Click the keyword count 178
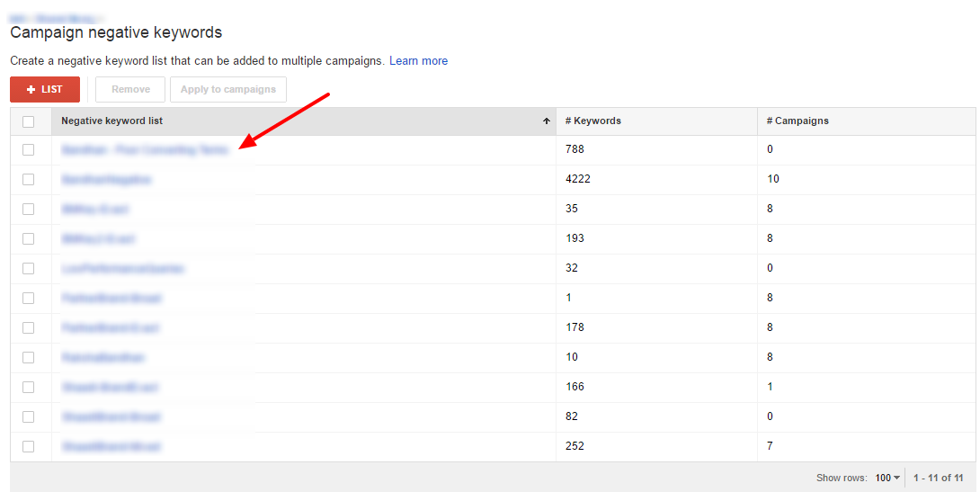This screenshot has height=492, width=980. [x=575, y=327]
